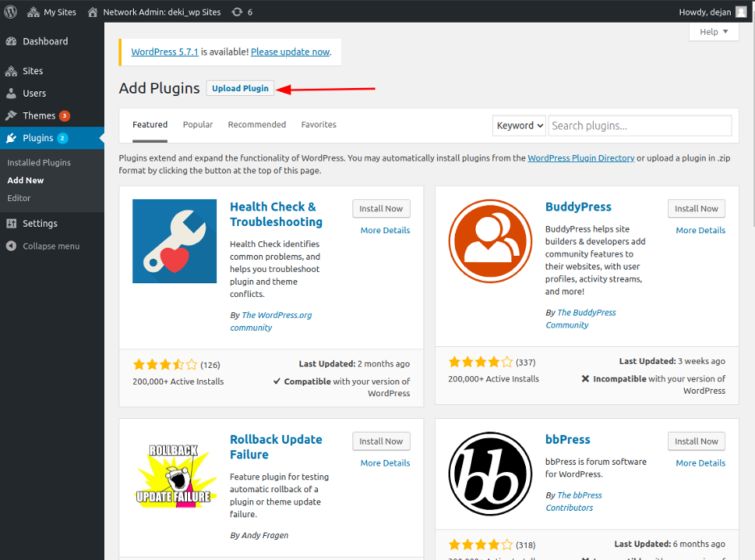Image resolution: width=755 pixels, height=560 pixels.
Task: Open Settings in the sidebar
Action: pos(40,224)
